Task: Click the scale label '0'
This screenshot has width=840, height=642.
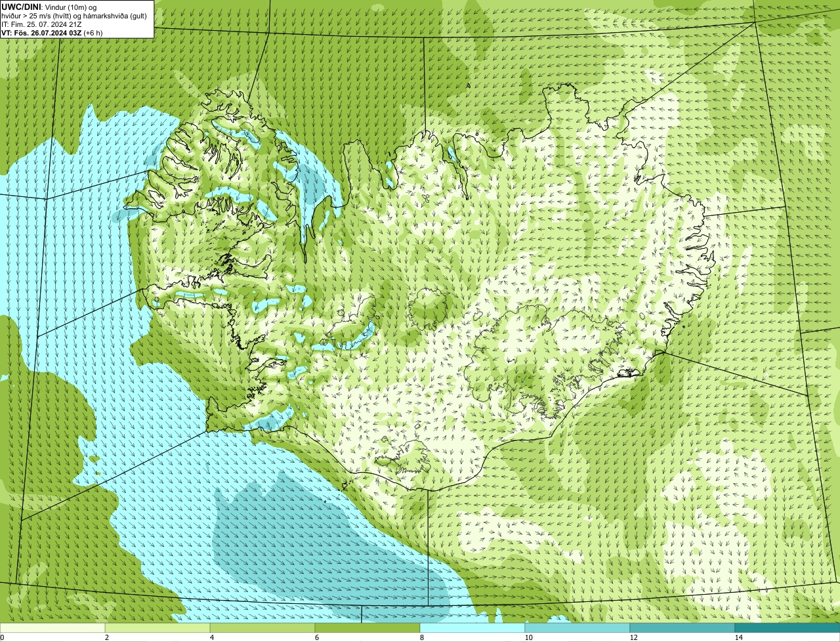Action: pos(2,637)
